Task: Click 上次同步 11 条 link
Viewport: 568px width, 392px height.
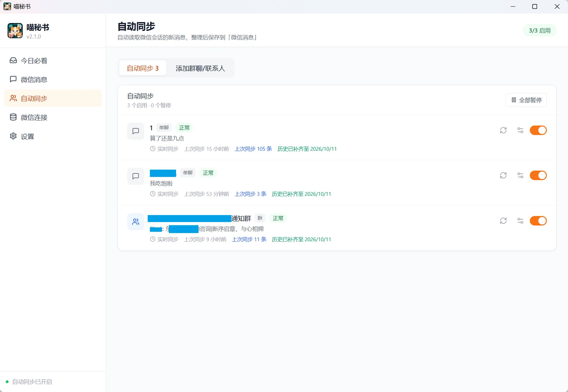Action: click(x=249, y=239)
